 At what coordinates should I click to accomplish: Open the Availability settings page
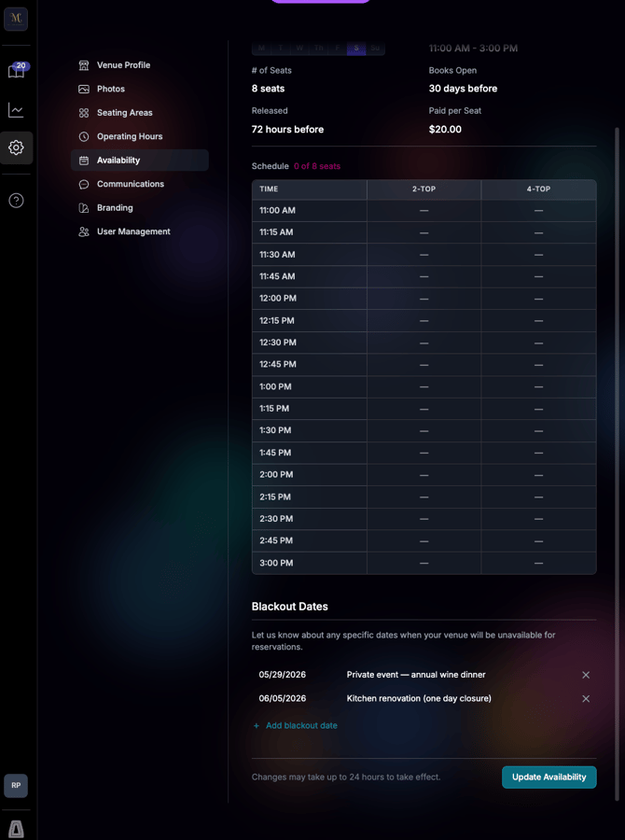[x=140, y=161]
